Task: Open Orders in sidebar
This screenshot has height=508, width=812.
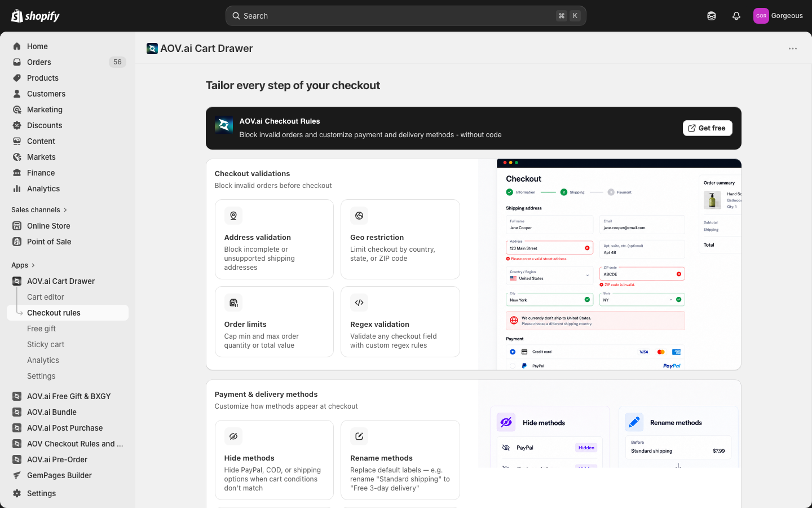Action: click(68, 62)
